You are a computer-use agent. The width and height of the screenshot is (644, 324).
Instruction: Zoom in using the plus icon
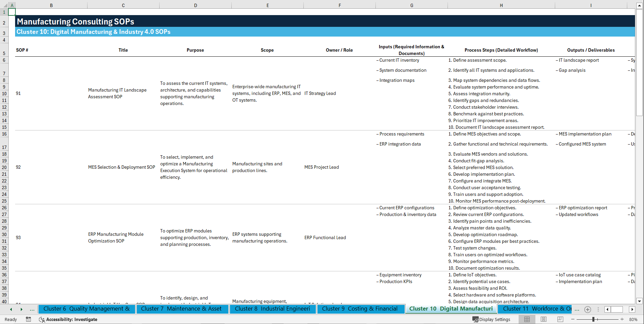pos(622,319)
